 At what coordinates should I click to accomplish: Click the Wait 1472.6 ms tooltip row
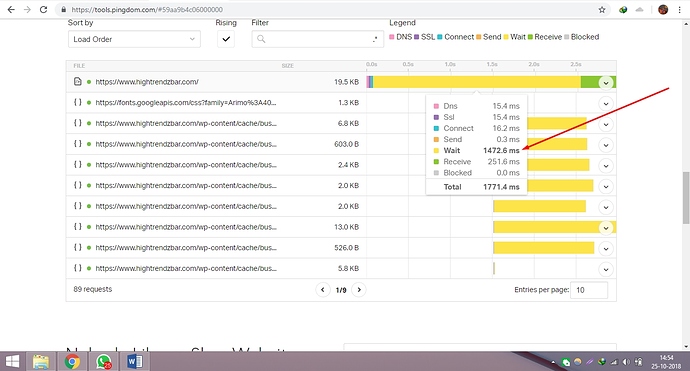point(477,151)
